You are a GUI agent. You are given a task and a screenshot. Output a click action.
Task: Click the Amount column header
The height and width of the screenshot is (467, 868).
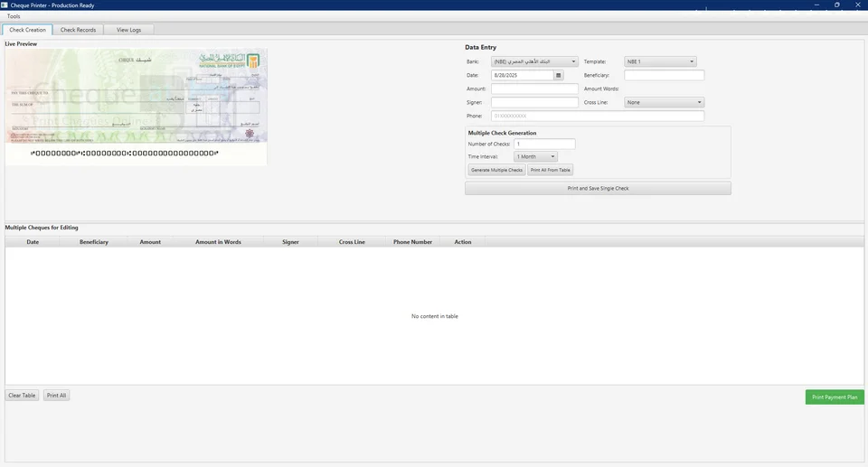click(x=150, y=242)
